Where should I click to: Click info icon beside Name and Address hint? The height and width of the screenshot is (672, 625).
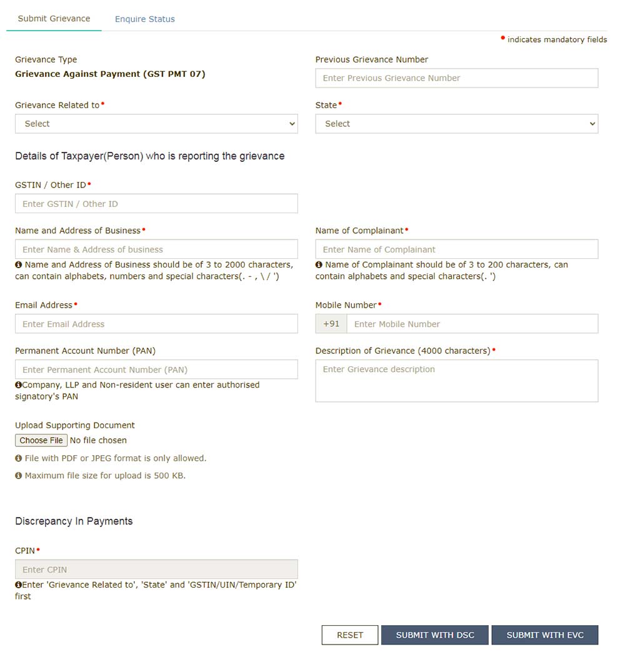[19, 265]
